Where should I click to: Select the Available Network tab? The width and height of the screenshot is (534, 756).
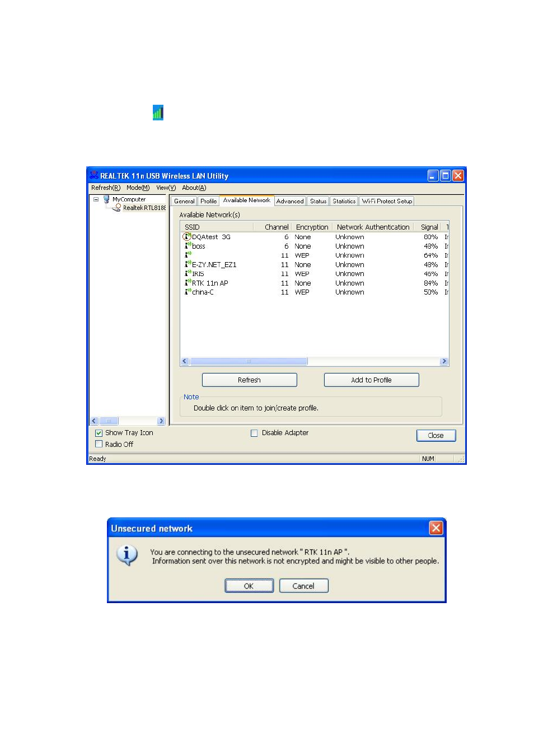[247, 200]
